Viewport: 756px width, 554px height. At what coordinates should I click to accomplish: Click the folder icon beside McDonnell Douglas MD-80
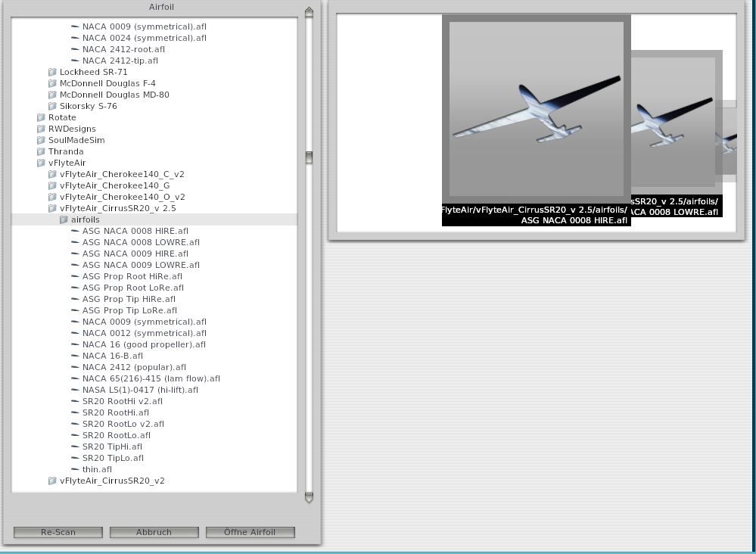tap(52, 95)
